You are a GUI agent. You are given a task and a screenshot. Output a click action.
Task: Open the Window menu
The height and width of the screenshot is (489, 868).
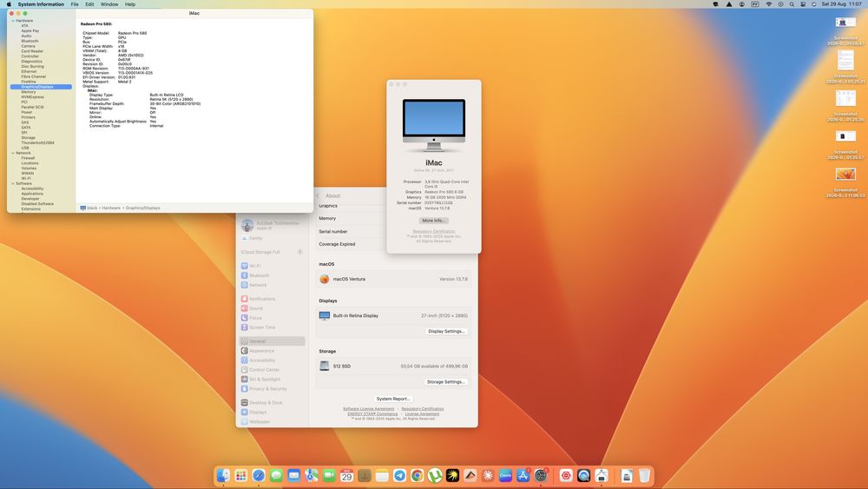(109, 3)
